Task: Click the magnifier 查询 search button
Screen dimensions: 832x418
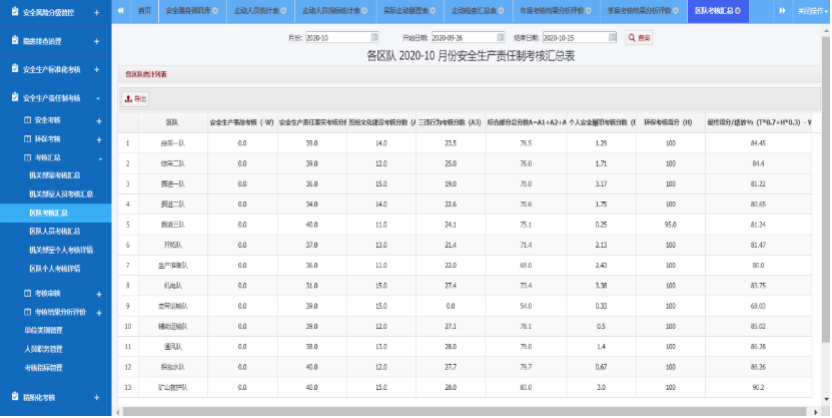Action: [639, 38]
